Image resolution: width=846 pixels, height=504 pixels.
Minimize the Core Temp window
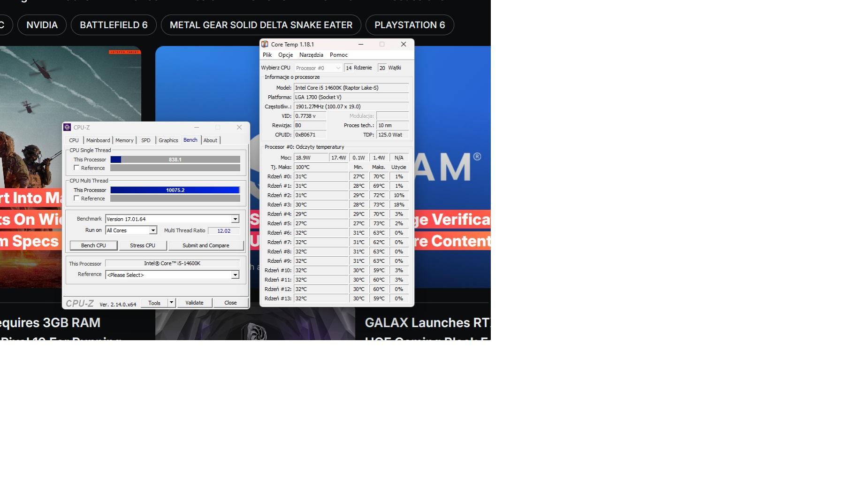point(361,44)
